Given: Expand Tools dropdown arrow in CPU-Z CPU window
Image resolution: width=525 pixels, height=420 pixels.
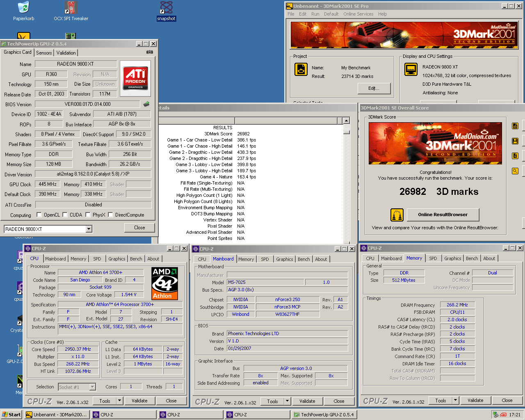Looking at the screenshot, I should click(x=119, y=401).
